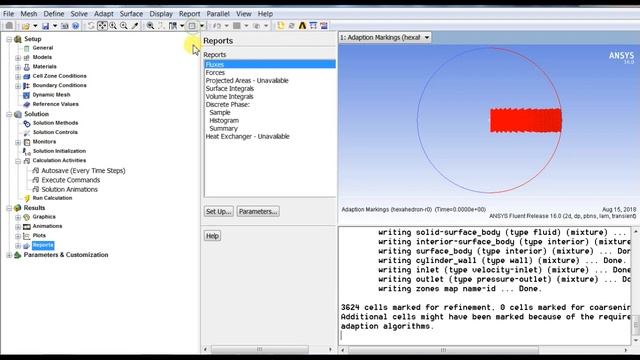Click the console horizontal scrollbar
This screenshot has width=640, height=360.
443,350
